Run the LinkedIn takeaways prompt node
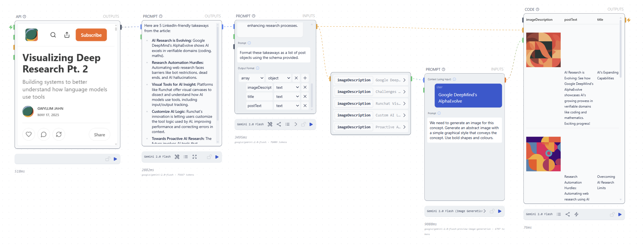This screenshot has width=644, height=248. pos(217,157)
